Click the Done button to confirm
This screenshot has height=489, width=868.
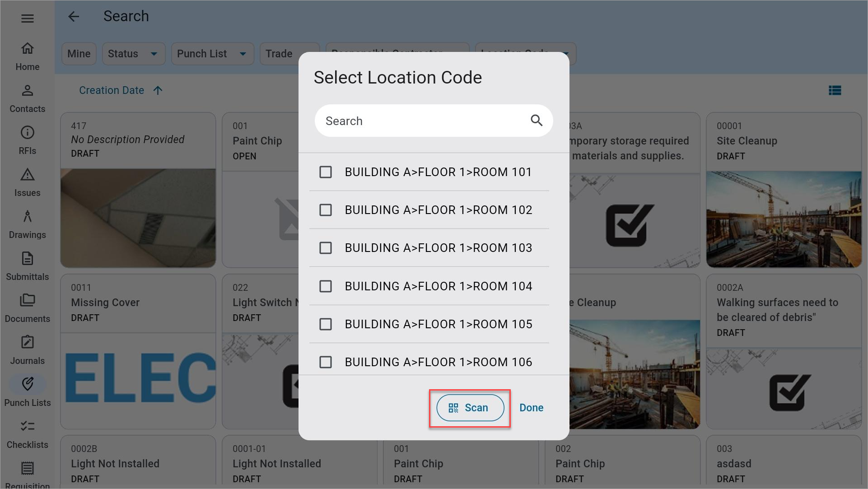point(531,407)
